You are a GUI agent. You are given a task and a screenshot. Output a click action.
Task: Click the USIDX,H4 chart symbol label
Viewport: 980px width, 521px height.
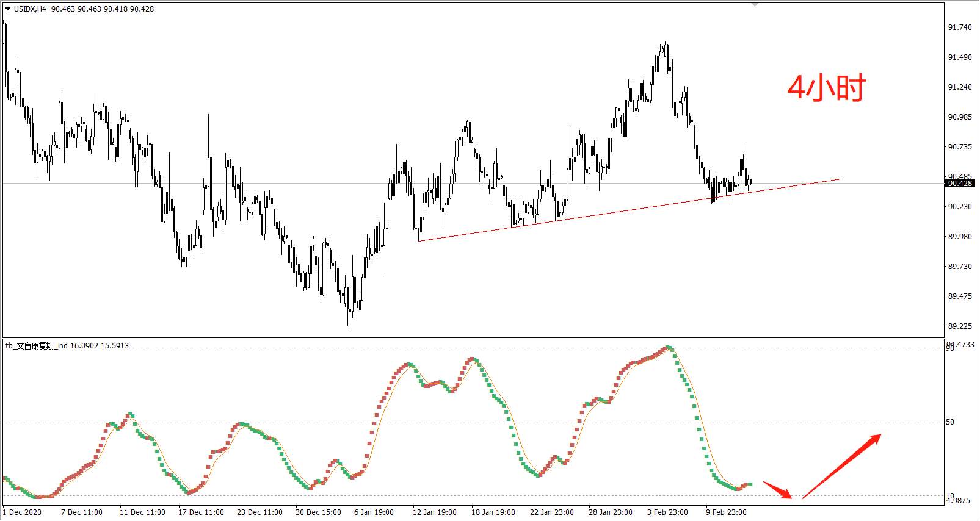tap(31, 9)
